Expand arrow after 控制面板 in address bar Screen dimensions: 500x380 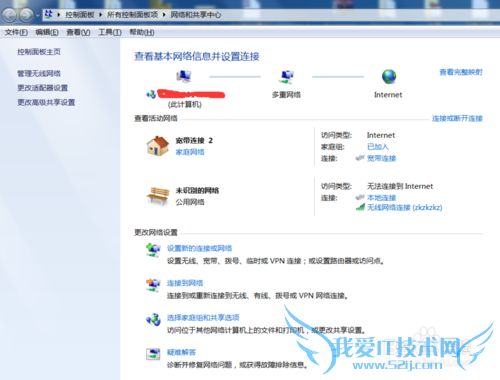tap(100, 15)
